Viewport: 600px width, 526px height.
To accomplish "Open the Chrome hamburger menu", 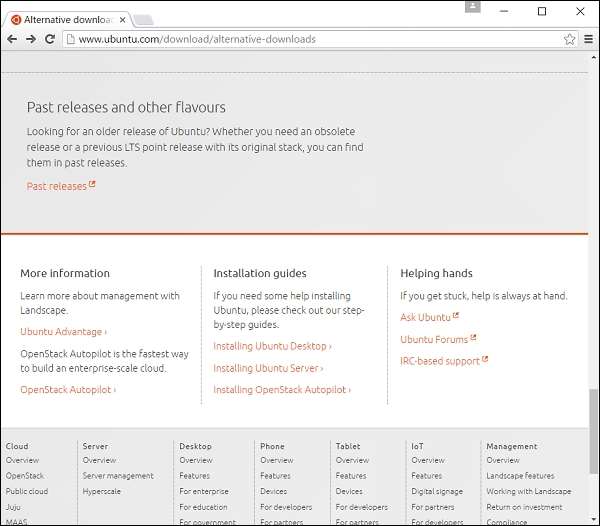I will (588, 39).
